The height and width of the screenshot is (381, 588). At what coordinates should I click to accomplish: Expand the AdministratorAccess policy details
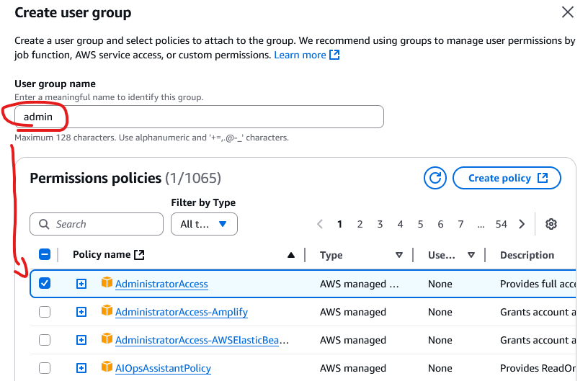point(81,284)
